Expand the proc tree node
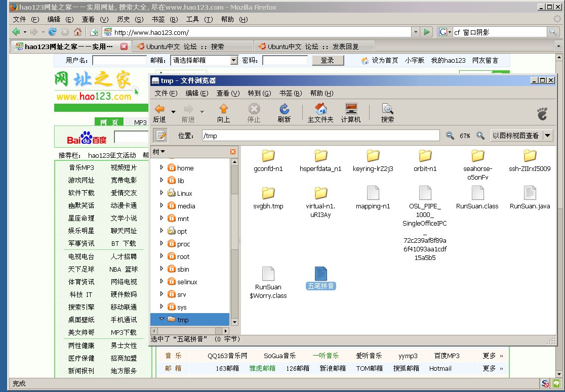 pos(162,243)
